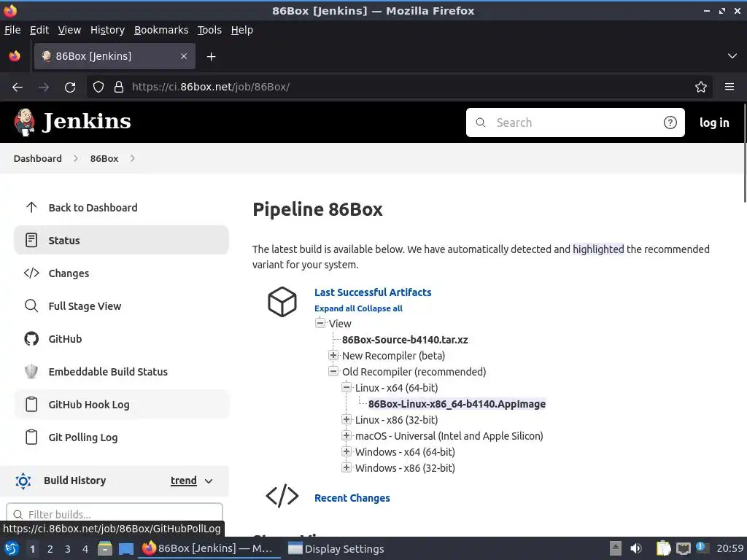The width and height of the screenshot is (747, 560).
Task: Click the show desktop taskbar icon
Action: (x=125, y=548)
